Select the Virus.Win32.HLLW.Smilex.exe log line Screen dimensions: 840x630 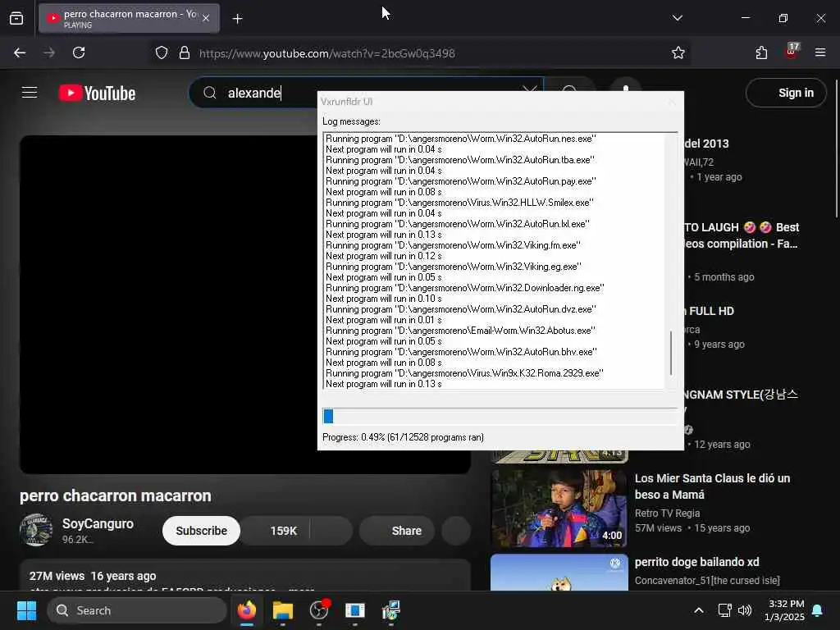tap(459, 203)
